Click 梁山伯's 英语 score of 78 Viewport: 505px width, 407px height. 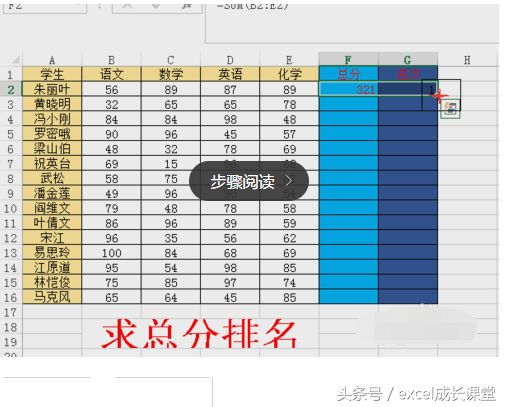(x=230, y=149)
